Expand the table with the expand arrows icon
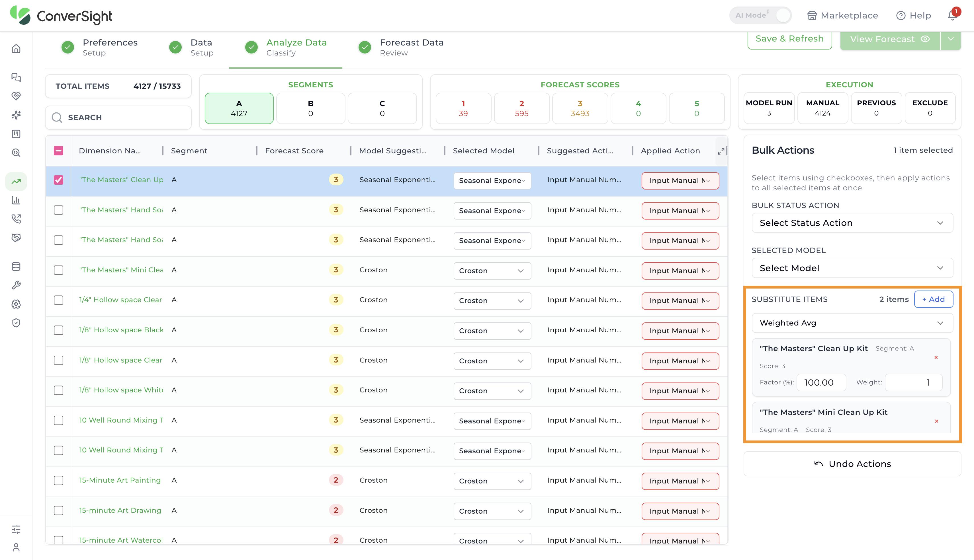974x560 pixels. point(721,152)
